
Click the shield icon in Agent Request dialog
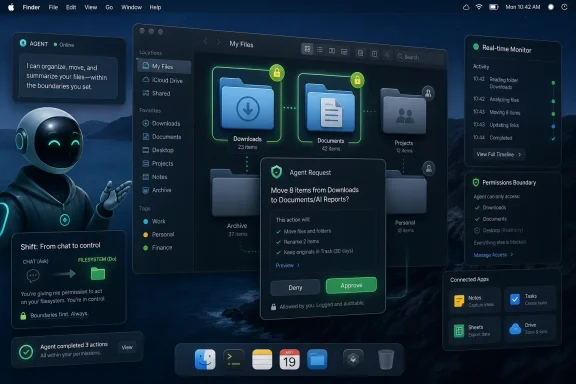[x=276, y=172]
